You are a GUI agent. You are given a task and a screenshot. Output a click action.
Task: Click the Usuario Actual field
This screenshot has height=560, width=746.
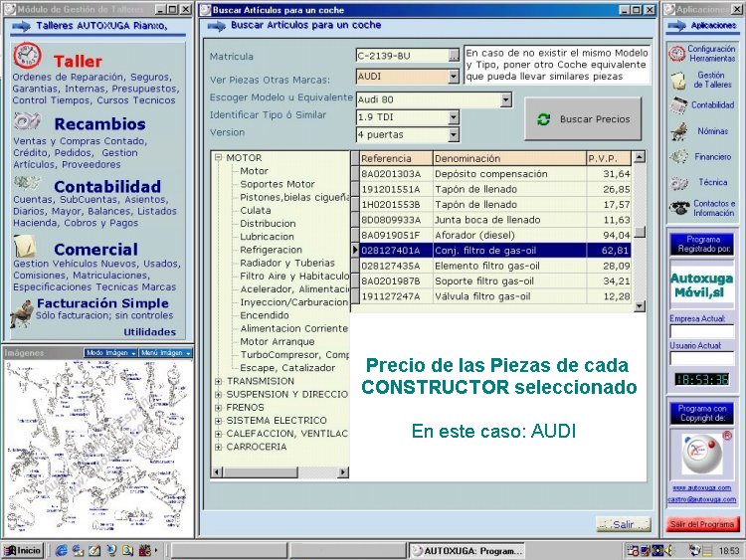tap(702, 358)
